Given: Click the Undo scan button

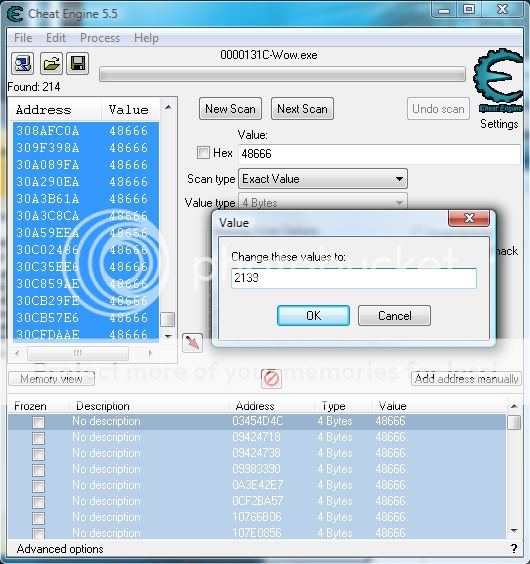Looking at the screenshot, I should [438, 109].
